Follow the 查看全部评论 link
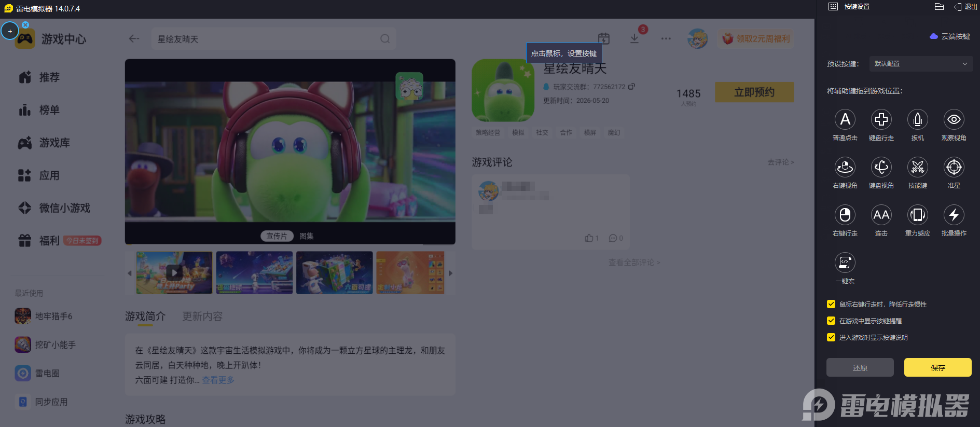The width and height of the screenshot is (980, 427). coord(634,263)
